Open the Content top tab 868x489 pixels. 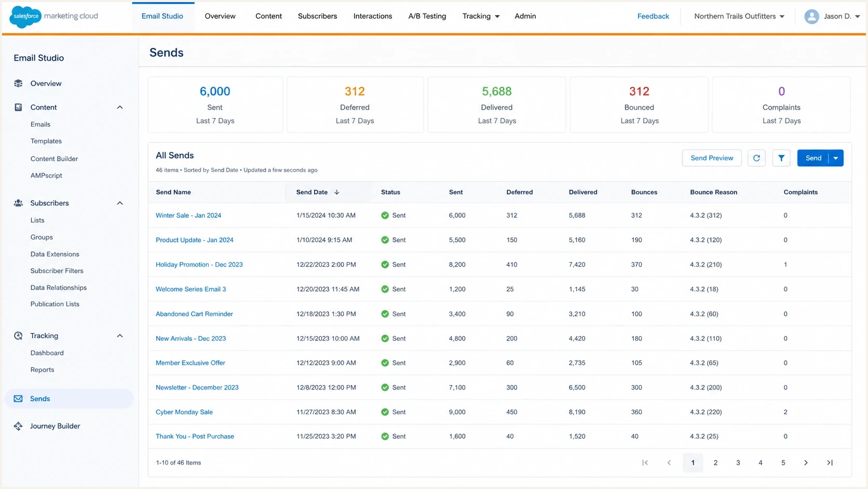[268, 16]
